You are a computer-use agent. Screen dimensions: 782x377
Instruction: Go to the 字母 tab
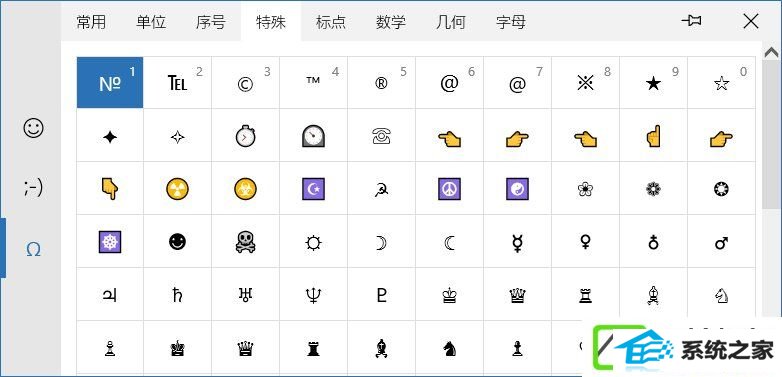click(511, 22)
